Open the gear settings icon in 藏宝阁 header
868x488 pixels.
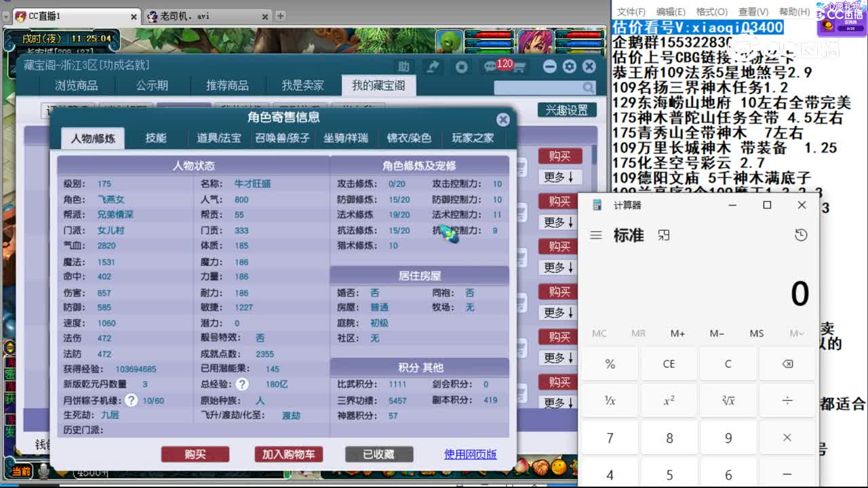[570, 66]
